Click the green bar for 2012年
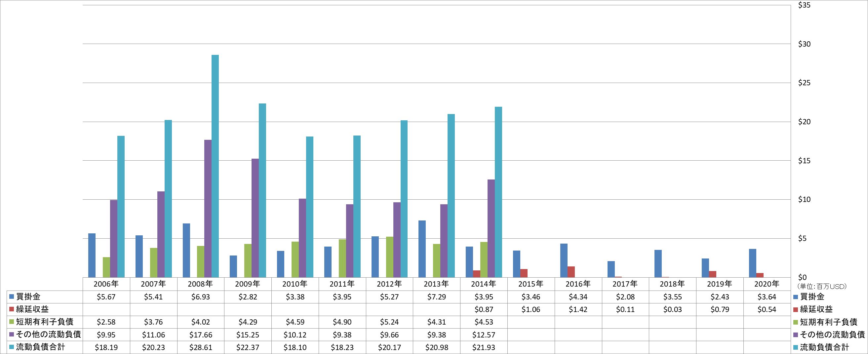This screenshot has height=354, width=868. (389, 257)
